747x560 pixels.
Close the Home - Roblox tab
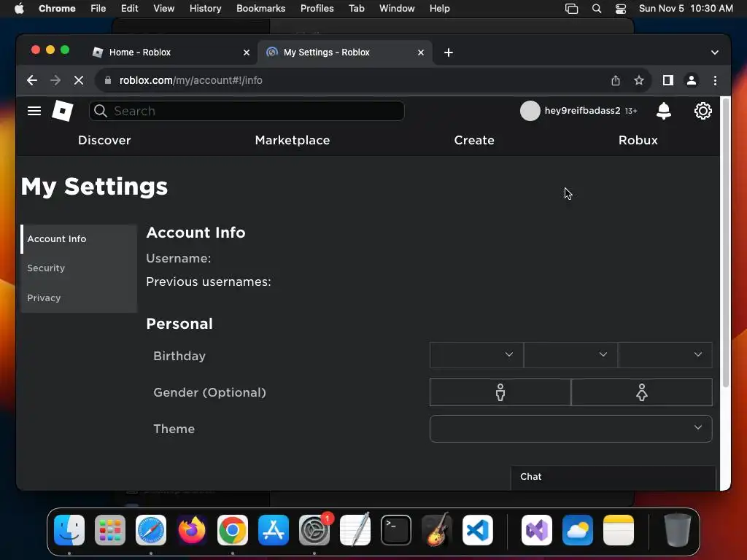tap(247, 52)
